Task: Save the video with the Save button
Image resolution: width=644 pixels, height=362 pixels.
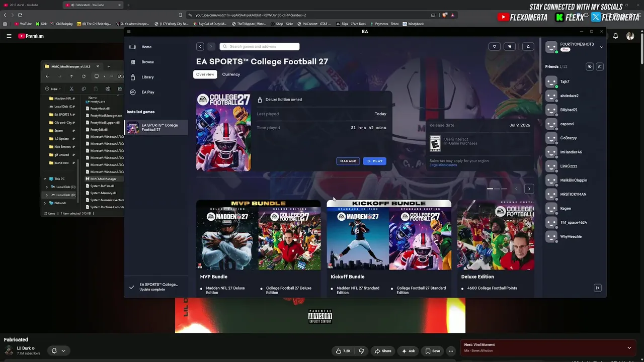Action: [432, 351]
